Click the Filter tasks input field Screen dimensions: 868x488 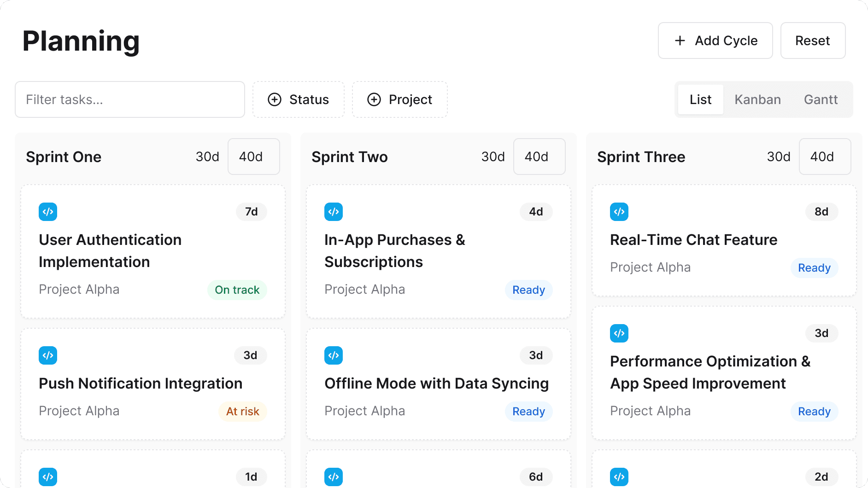[x=130, y=99]
